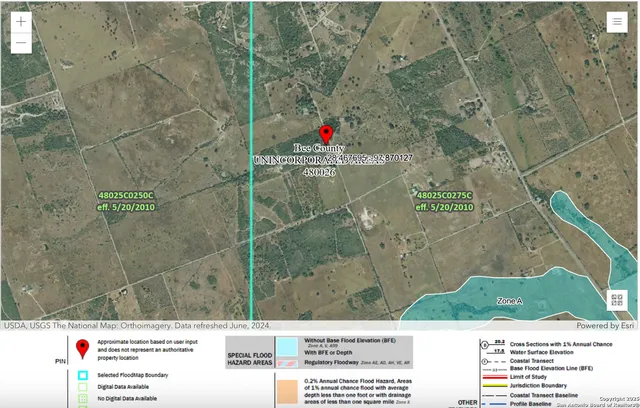This screenshot has width=640, height=408.
Task: Open the map layers menu
Action: (617, 23)
